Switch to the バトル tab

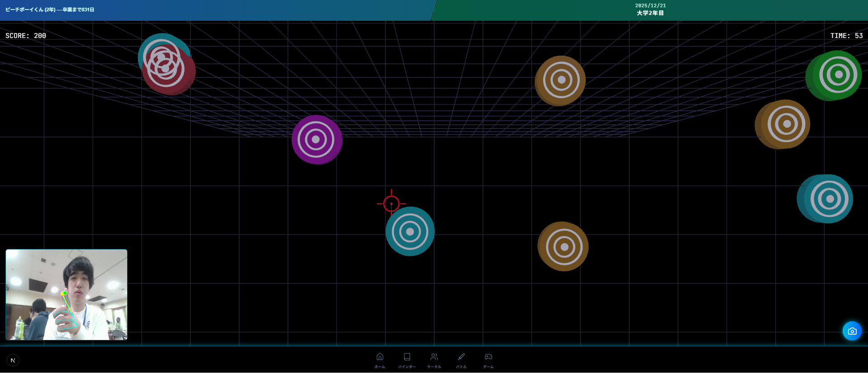[x=461, y=360]
